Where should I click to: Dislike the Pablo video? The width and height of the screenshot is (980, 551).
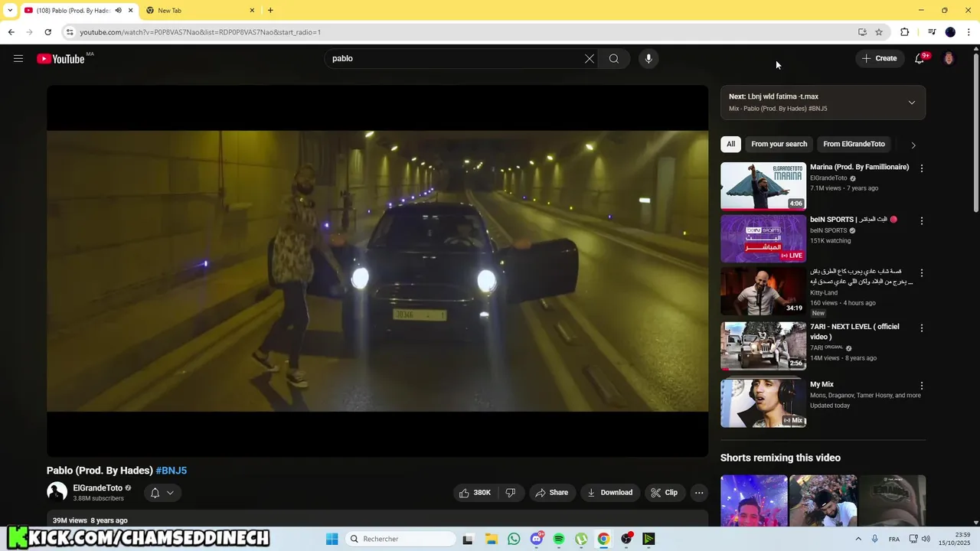(511, 493)
